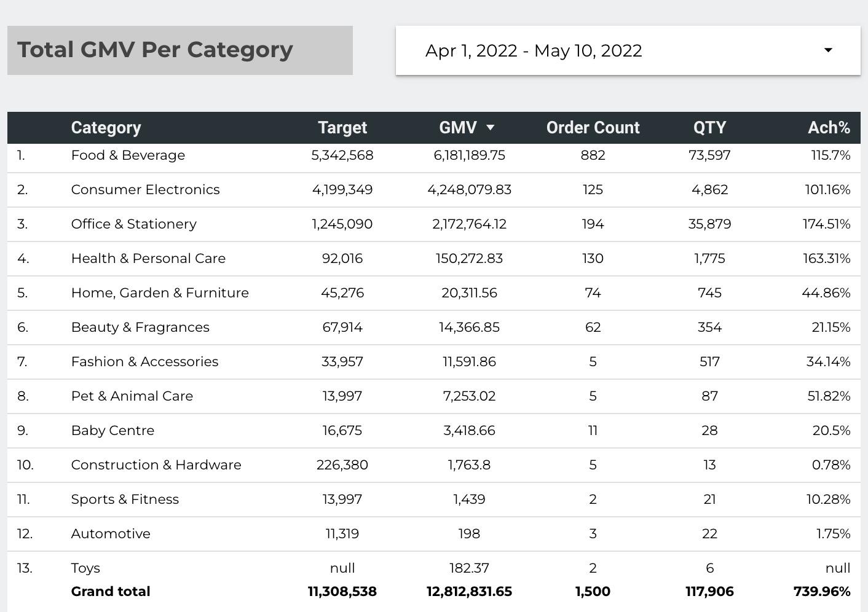Click the Grand total GMV value
Screen dimensions: 868x612
469,592
